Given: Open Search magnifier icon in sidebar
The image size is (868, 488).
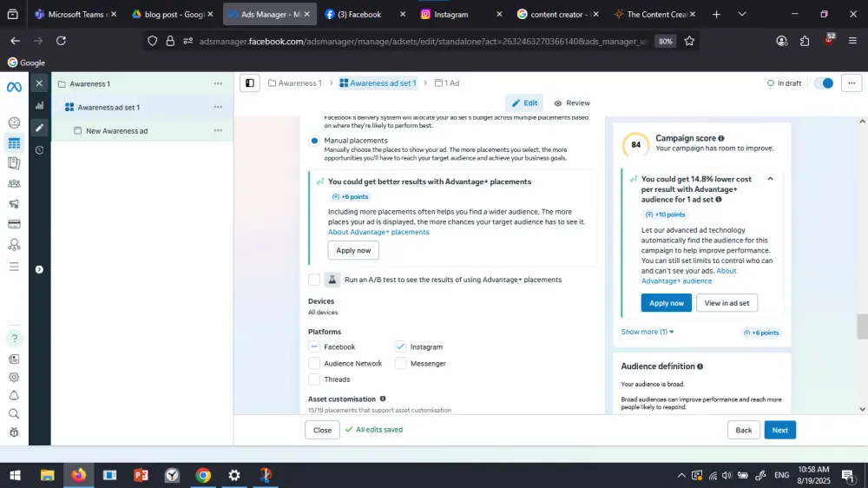Looking at the screenshot, I should click(15, 414).
